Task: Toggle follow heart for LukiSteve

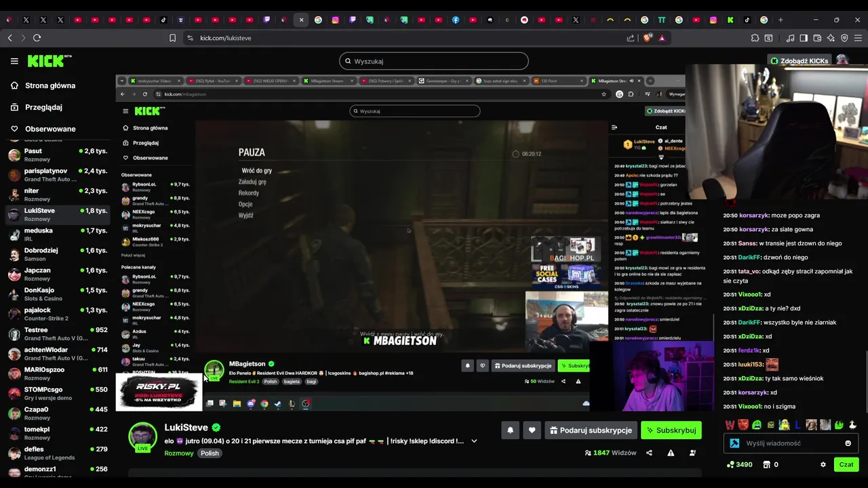Action: (532, 430)
